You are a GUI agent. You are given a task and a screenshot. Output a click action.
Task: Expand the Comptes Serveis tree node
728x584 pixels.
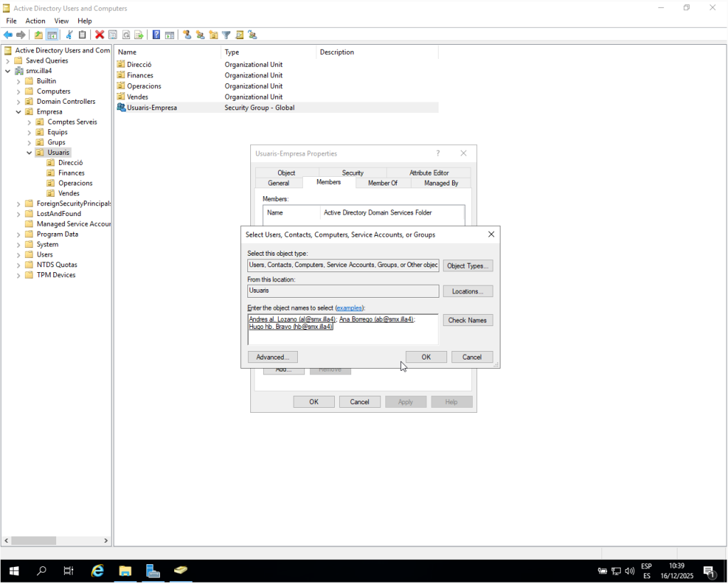tap(29, 122)
